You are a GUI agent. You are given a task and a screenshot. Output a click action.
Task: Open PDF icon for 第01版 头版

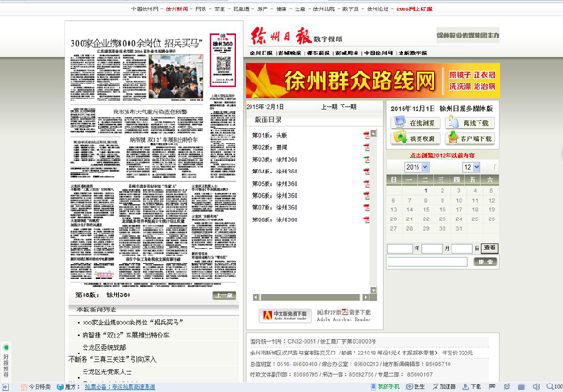[367, 136]
